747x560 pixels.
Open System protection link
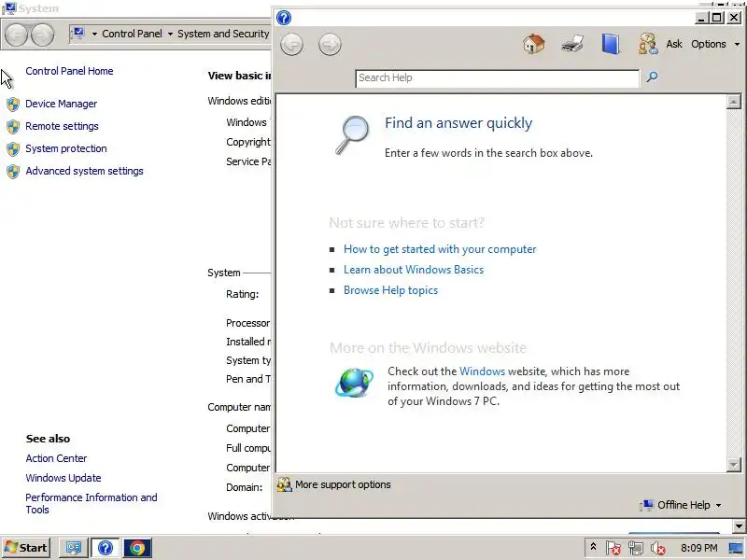[65, 148]
